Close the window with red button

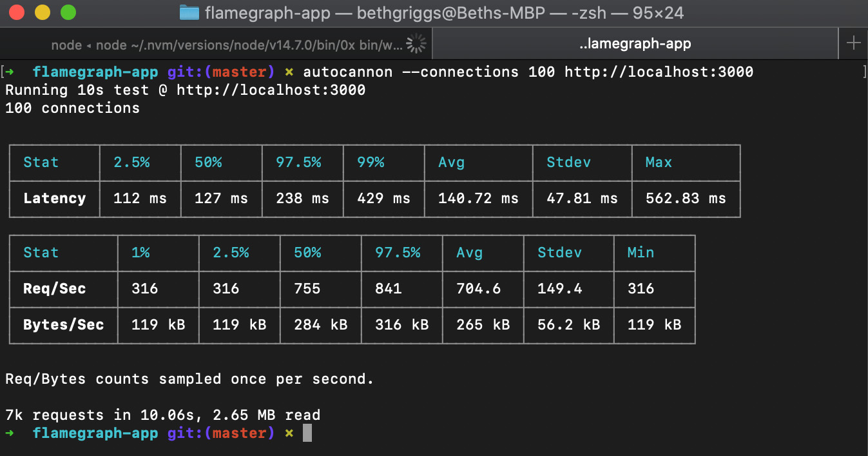(17, 12)
